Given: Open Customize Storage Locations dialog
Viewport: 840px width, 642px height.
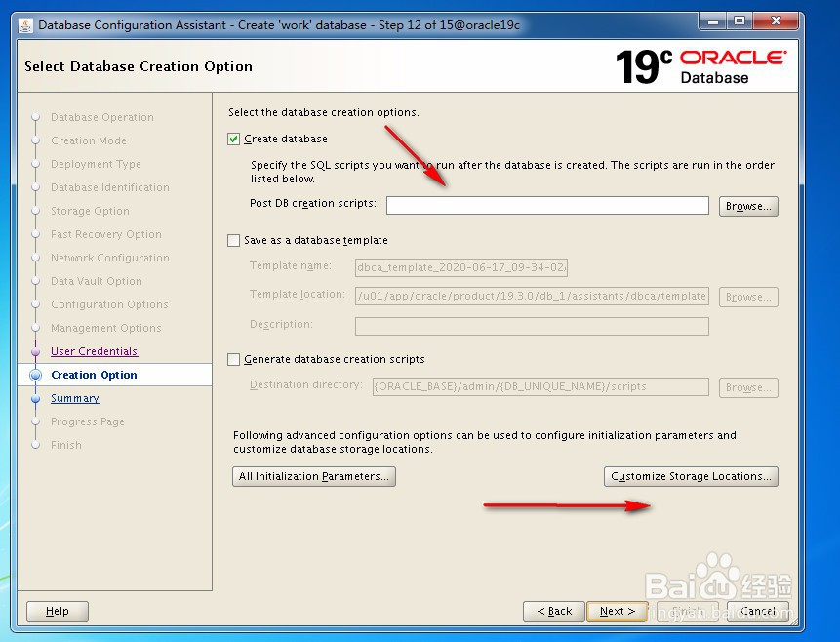Looking at the screenshot, I should [691, 476].
